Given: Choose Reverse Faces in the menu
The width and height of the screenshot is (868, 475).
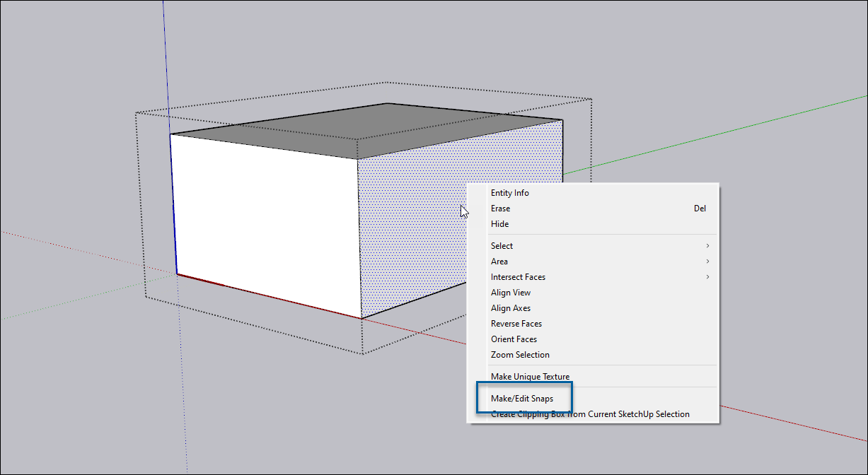Looking at the screenshot, I should [593, 324].
